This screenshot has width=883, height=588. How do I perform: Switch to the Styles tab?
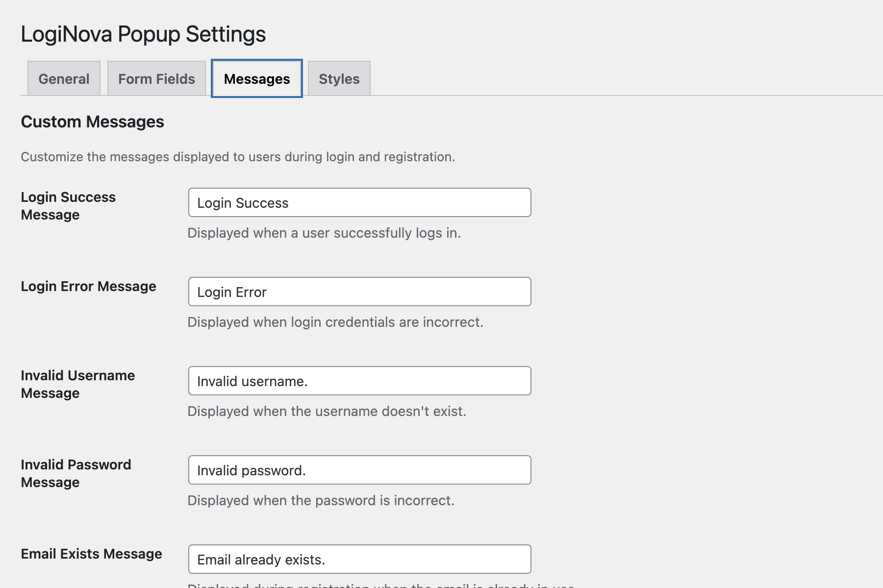coord(339,78)
